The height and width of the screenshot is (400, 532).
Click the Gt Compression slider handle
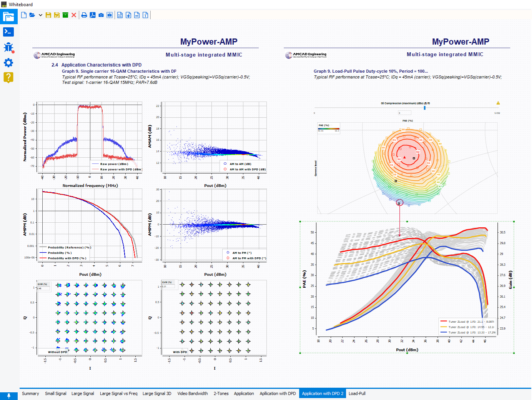click(x=425, y=108)
